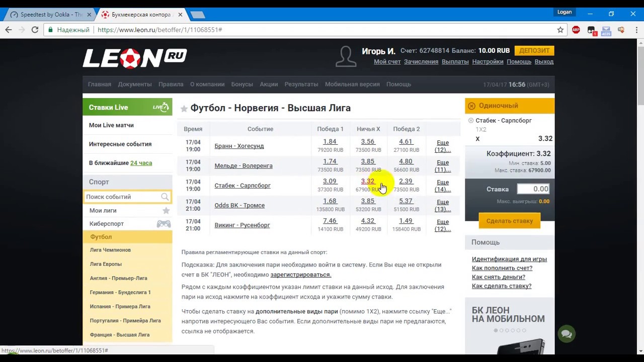Switch to the Speedtest by Ookla tab
644x362 pixels.
point(50,15)
